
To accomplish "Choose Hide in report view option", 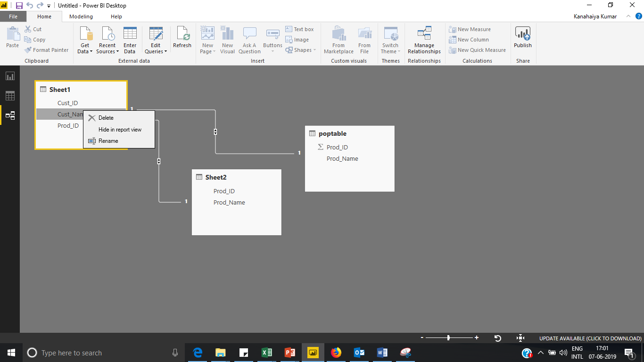I will (120, 130).
